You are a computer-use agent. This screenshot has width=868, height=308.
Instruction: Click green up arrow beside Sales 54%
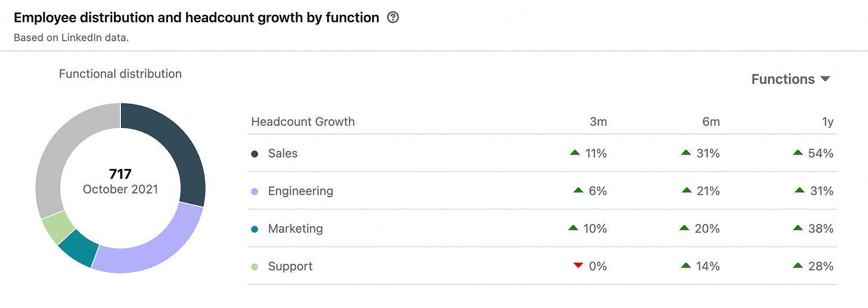pyautogui.click(x=798, y=153)
